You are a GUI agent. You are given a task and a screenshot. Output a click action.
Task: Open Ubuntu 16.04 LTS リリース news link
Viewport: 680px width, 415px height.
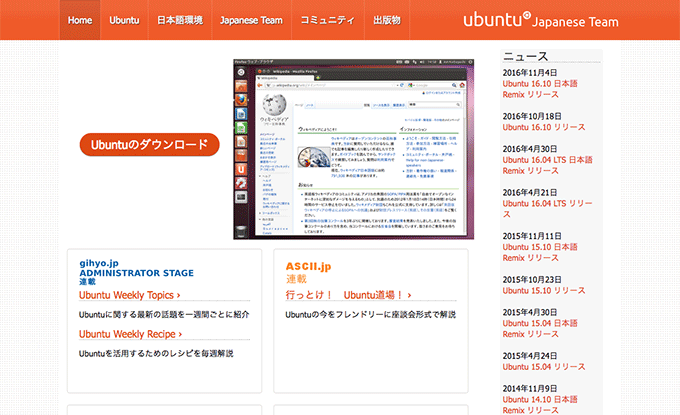(547, 209)
